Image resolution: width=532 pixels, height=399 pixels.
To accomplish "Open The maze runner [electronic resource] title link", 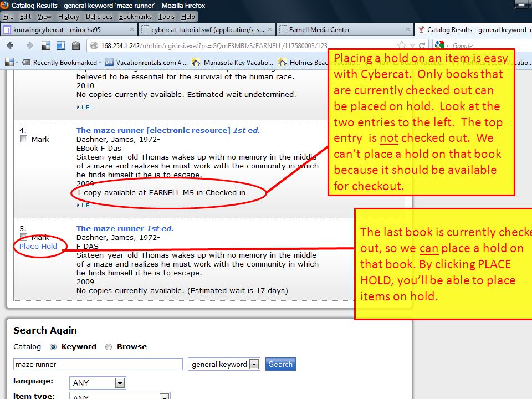I will [x=168, y=130].
